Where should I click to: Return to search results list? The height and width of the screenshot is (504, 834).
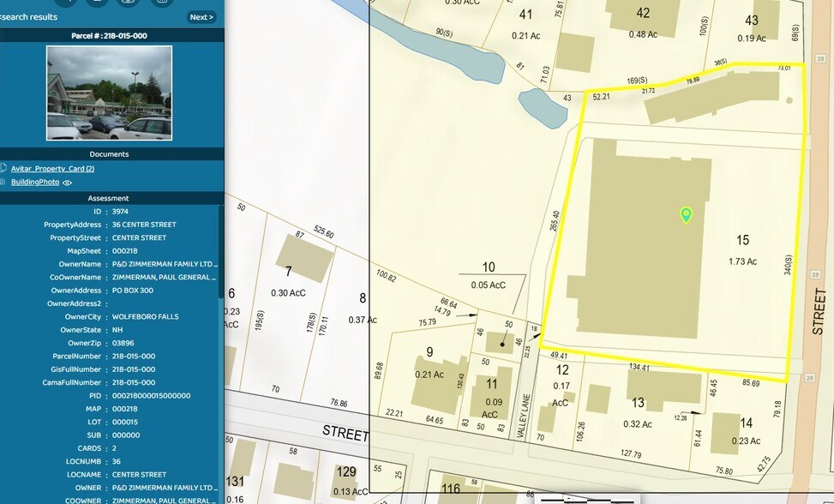click(29, 17)
